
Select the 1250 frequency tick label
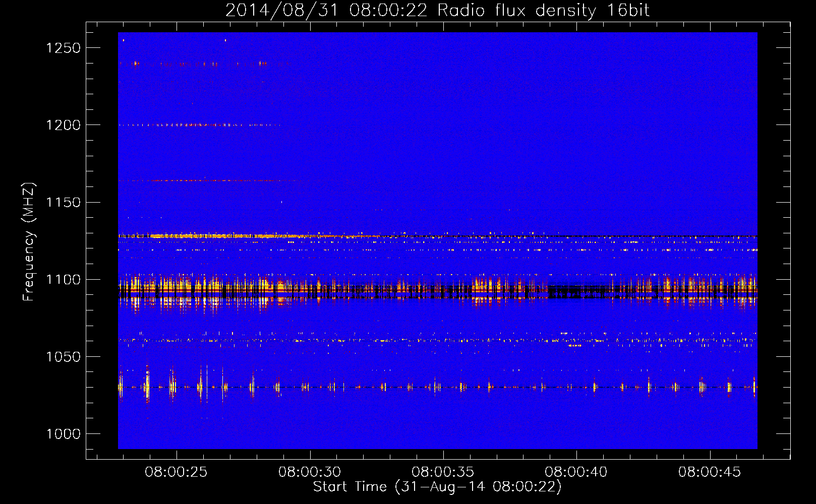click(x=64, y=48)
